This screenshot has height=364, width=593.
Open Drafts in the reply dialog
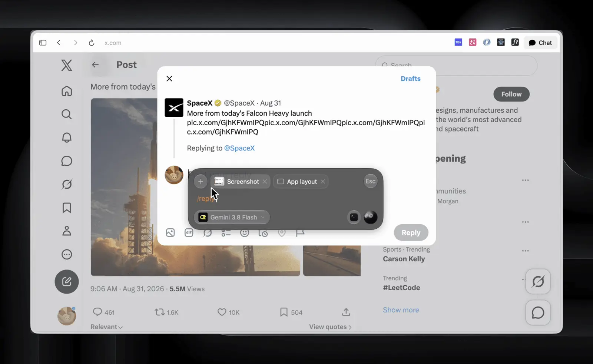point(411,79)
